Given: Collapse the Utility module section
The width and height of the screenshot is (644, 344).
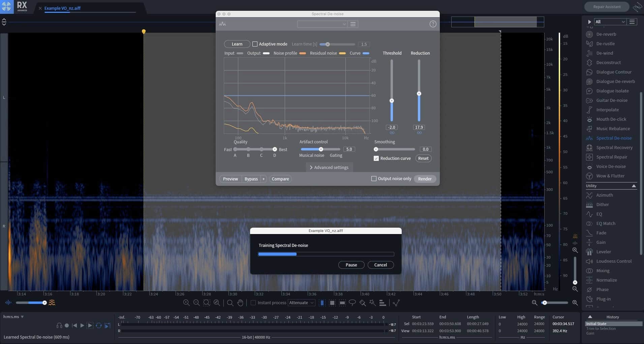Looking at the screenshot, I should point(634,186).
